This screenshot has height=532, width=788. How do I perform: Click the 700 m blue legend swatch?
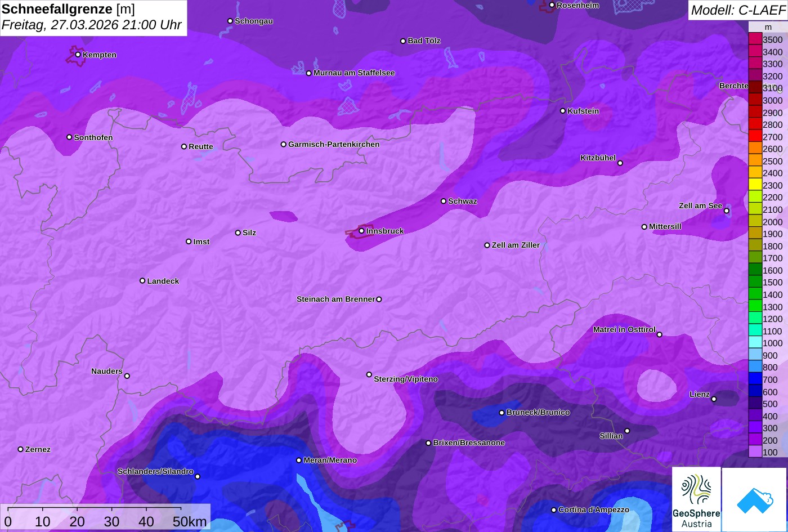pyautogui.click(x=755, y=379)
